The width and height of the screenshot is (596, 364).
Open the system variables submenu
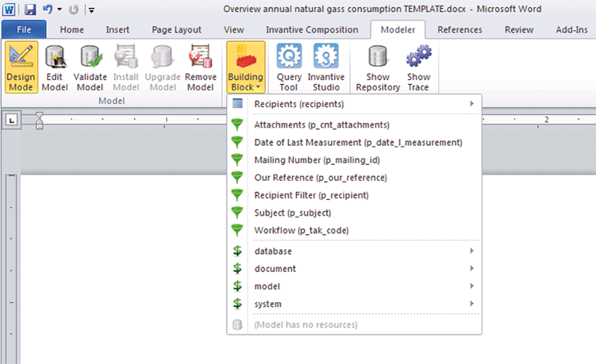tap(354, 304)
